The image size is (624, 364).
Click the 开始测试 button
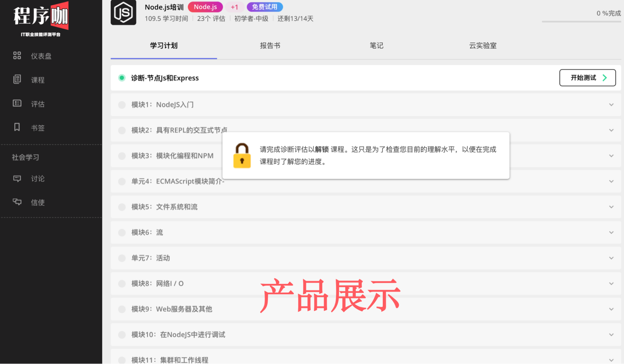pyautogui.click(x=587, y=78)
